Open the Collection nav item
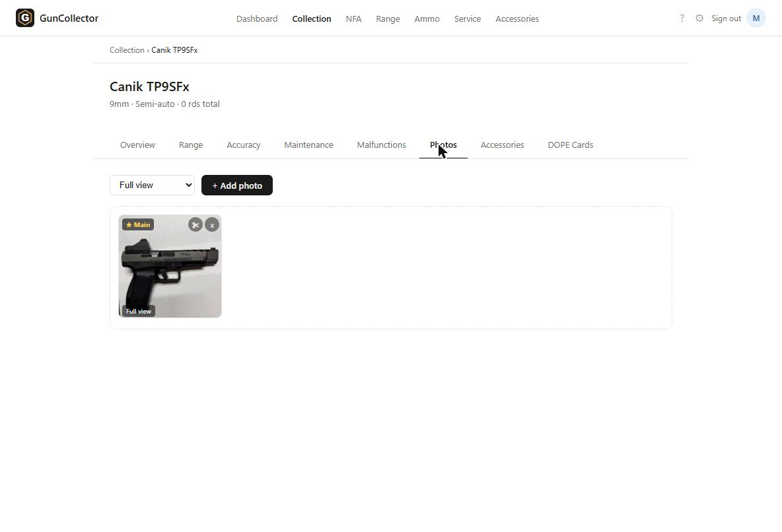The height and width of the screenshot is (532, 782). pyautogui.click(x=312, y=18)
